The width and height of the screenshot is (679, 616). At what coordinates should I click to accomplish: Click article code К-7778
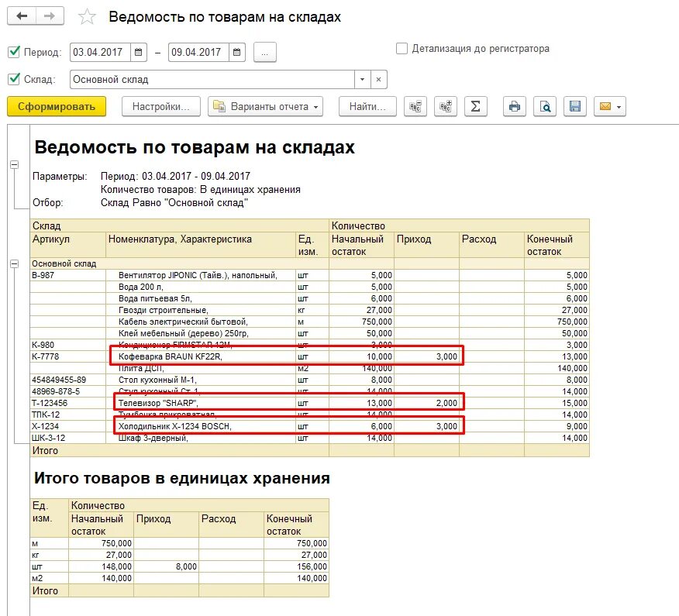click(46, 356)
